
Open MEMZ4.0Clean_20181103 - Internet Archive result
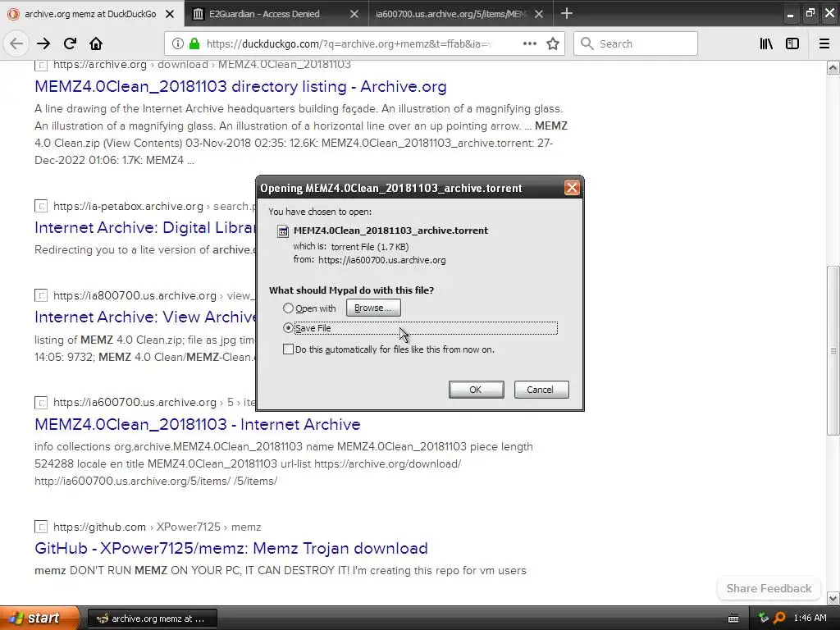click(197, 424)
